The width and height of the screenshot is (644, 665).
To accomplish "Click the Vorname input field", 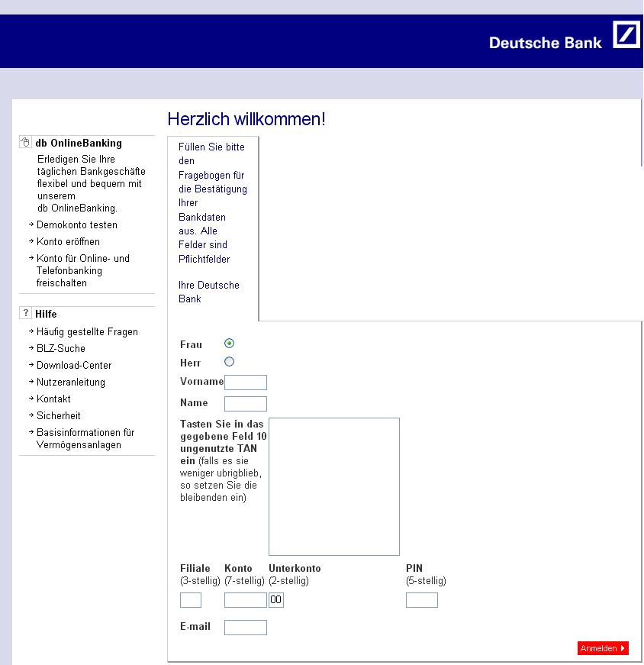I will (246, 382).
